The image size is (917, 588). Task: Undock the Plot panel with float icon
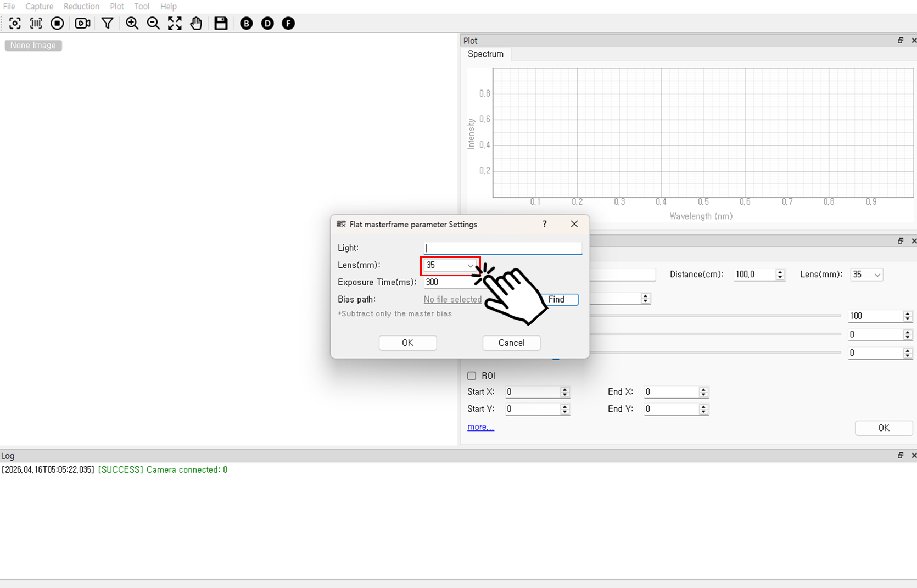click(x=901, y=40)
